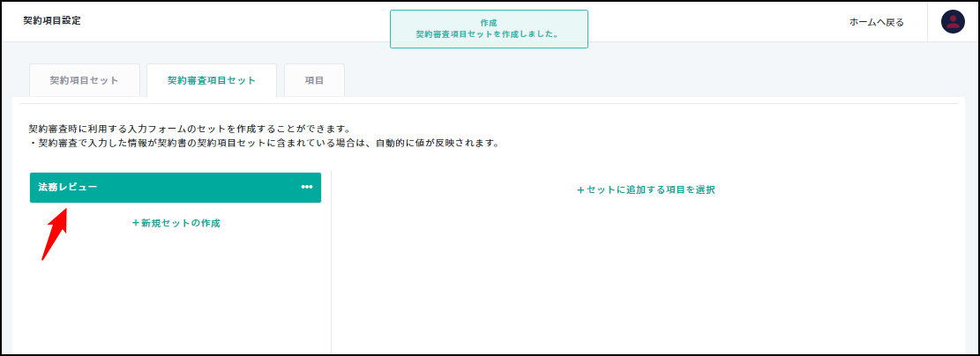Viewport: 980px width, 356px height.
Task: Switch to the 契約項目セット tab
Action: click(x=85, y=80)
